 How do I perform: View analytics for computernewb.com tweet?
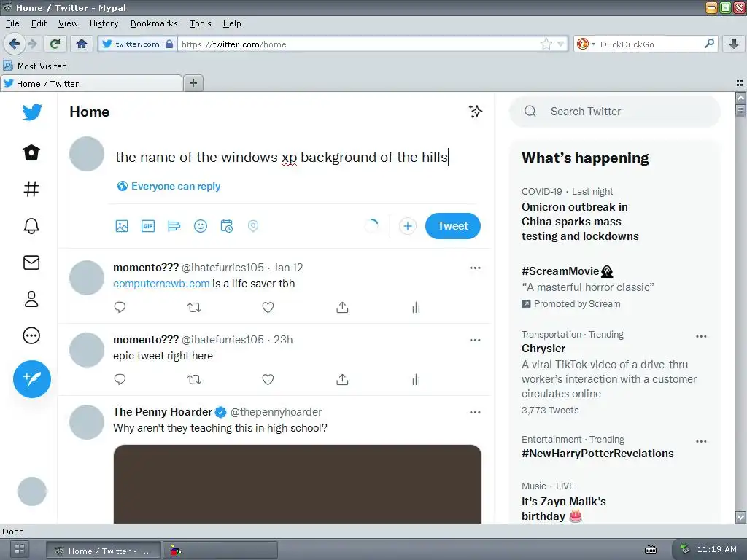tap(417, 307)
